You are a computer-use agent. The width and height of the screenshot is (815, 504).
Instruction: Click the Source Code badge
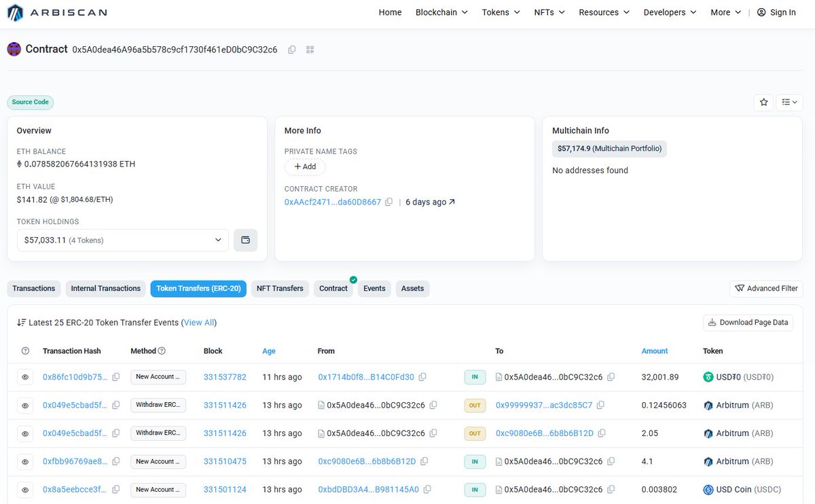tap(31, 102)
